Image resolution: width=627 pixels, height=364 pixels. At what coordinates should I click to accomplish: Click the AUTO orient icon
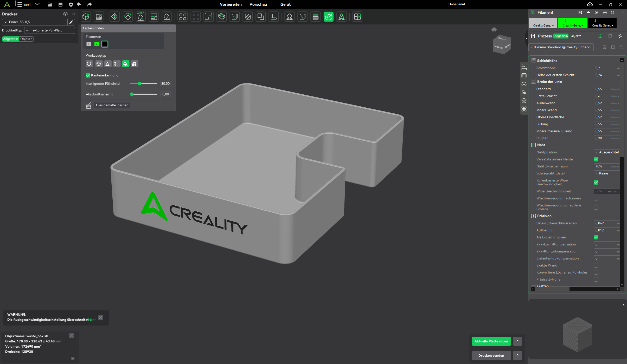(x=140, y=17)
